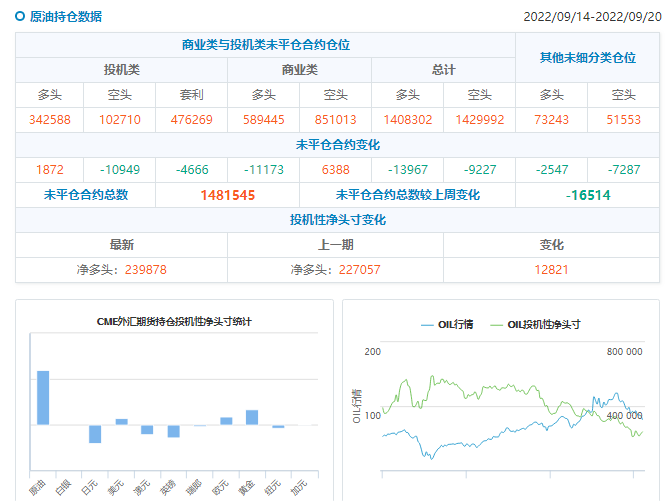
Task: Click the CME外汇期货持仓投机性净头寸统计 chart title
Action: point(174,321)
